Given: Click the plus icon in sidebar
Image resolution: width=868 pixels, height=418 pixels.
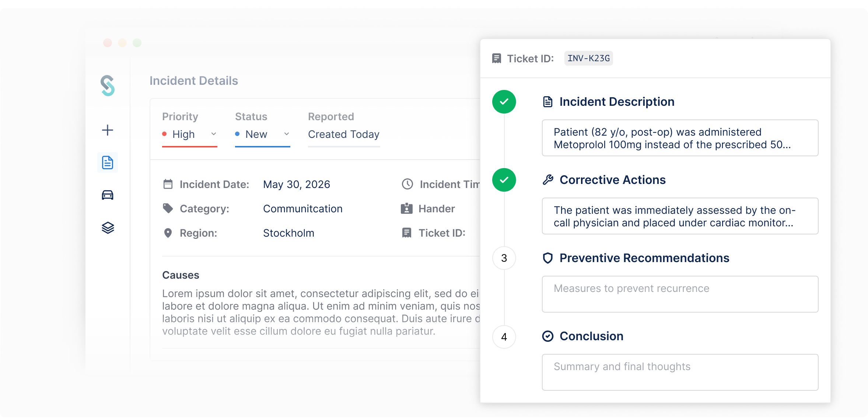Looking at the screenshot, I should 108,130.
